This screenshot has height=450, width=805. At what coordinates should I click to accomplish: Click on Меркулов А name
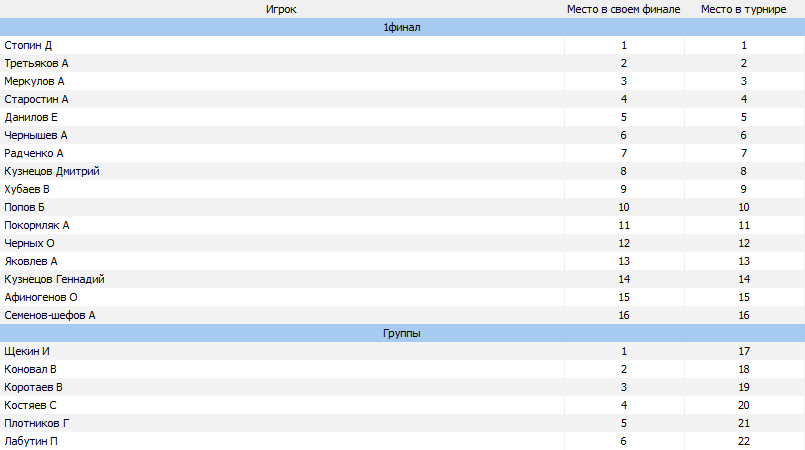point(34,81)
